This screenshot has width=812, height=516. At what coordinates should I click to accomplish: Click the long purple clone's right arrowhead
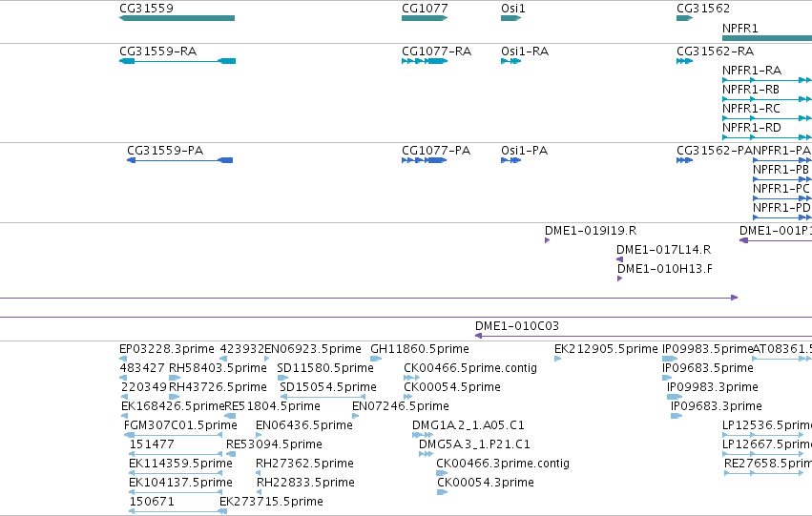(x=735, y=298)
